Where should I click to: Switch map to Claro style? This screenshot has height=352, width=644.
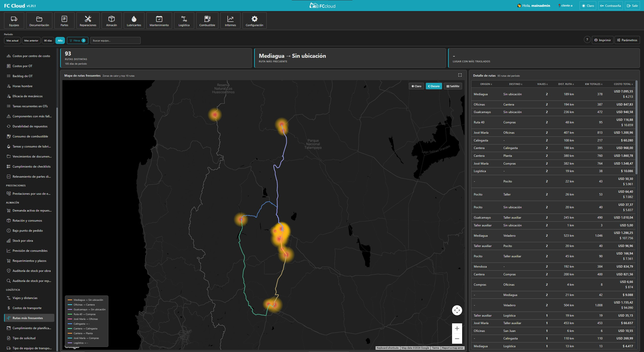point(416,86)
